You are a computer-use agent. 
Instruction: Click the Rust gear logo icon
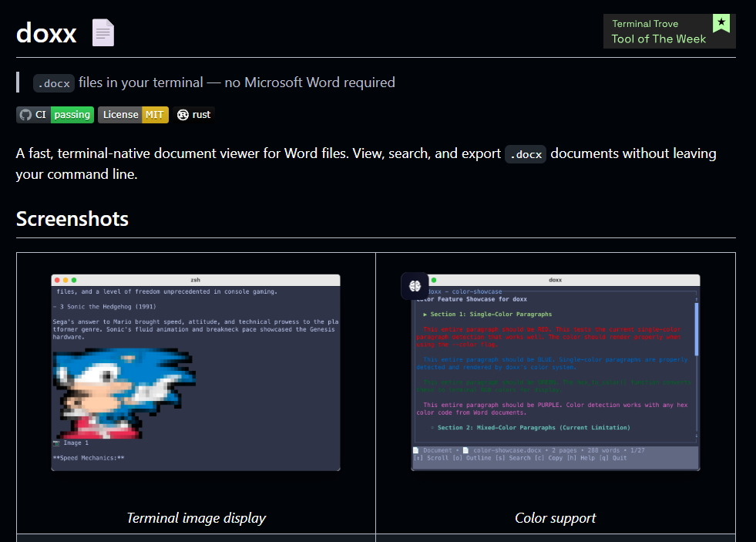pos(183,115)
